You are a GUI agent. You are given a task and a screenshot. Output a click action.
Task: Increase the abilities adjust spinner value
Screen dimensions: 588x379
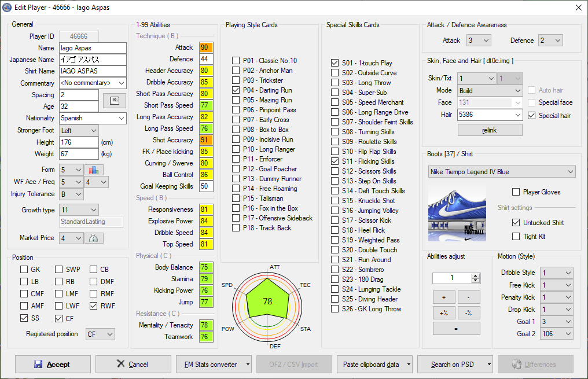[476, 275]
